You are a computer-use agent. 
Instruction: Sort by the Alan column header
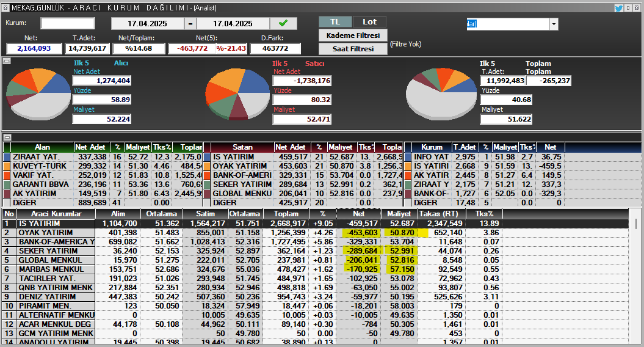[42, 147]
